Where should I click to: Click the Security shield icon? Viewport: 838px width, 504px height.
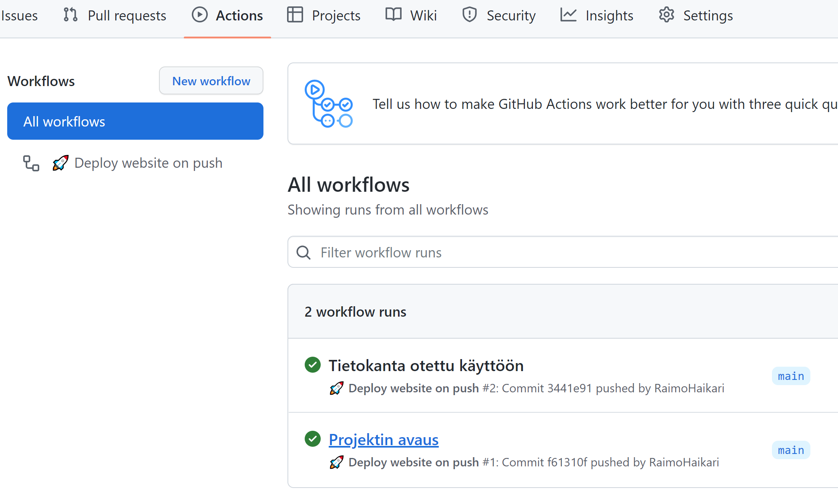click(x=469, y=15)
